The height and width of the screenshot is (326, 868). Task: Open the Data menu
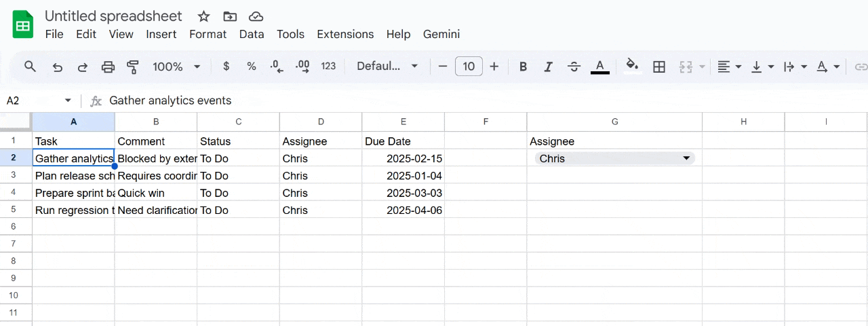click(x=252, y=34)
